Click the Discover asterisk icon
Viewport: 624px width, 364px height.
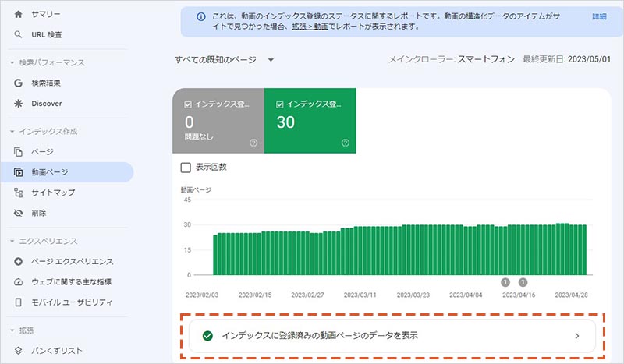[19, 103]
